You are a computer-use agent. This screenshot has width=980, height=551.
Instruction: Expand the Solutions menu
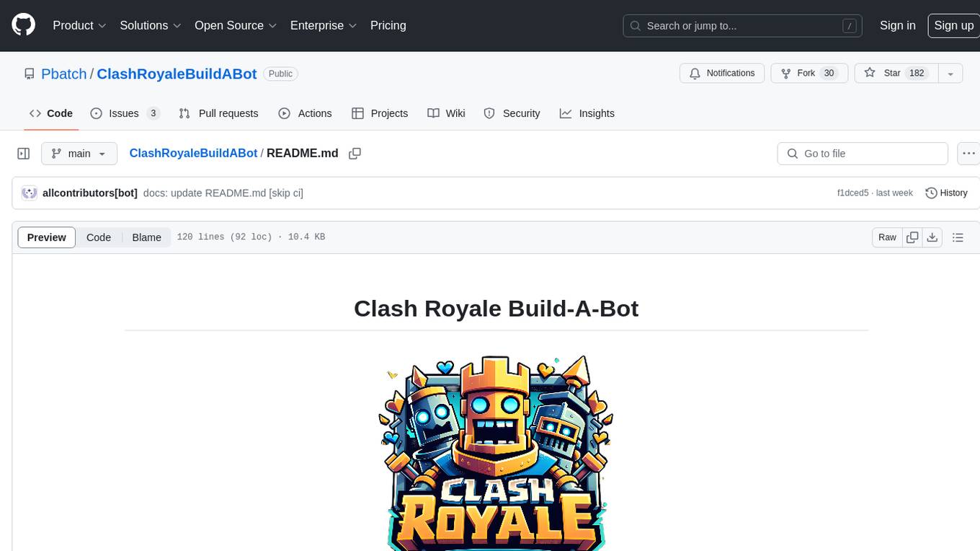coord(150,25)
